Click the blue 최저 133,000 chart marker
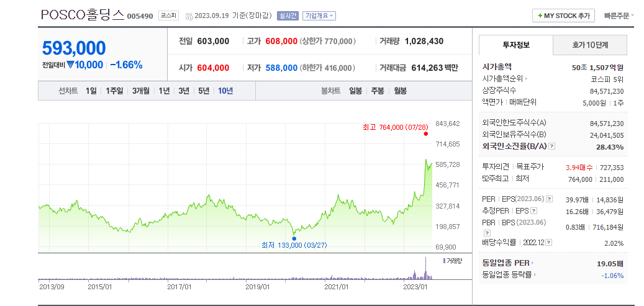 coord(294,238)
